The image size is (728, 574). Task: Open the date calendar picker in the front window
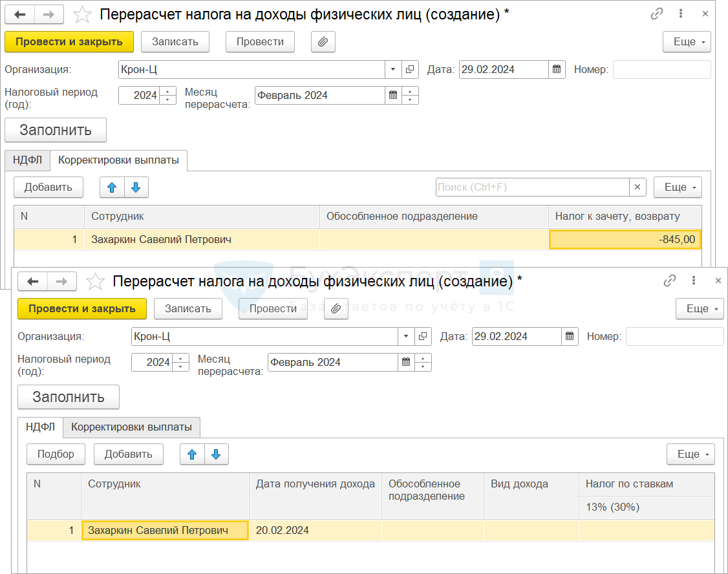(x=569, y=336)
